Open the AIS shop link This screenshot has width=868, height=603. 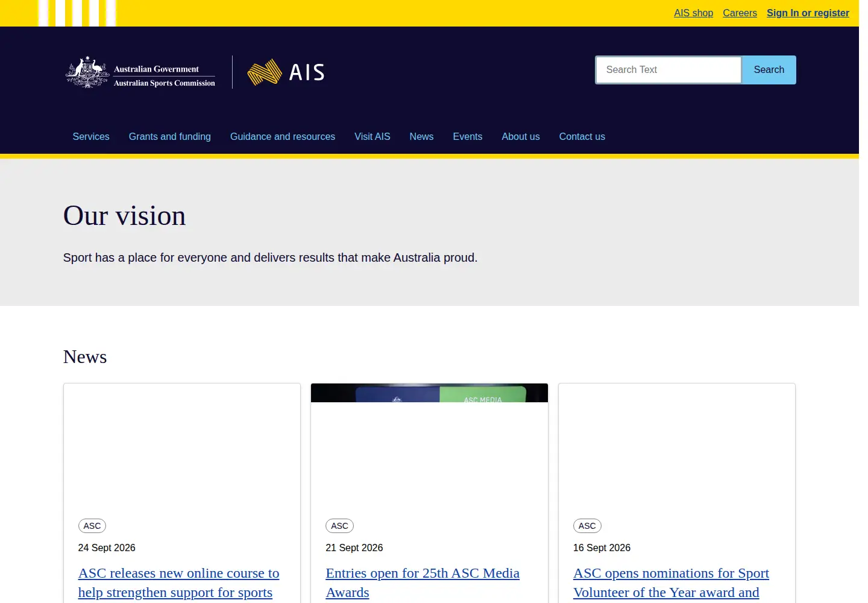[693, 13]
